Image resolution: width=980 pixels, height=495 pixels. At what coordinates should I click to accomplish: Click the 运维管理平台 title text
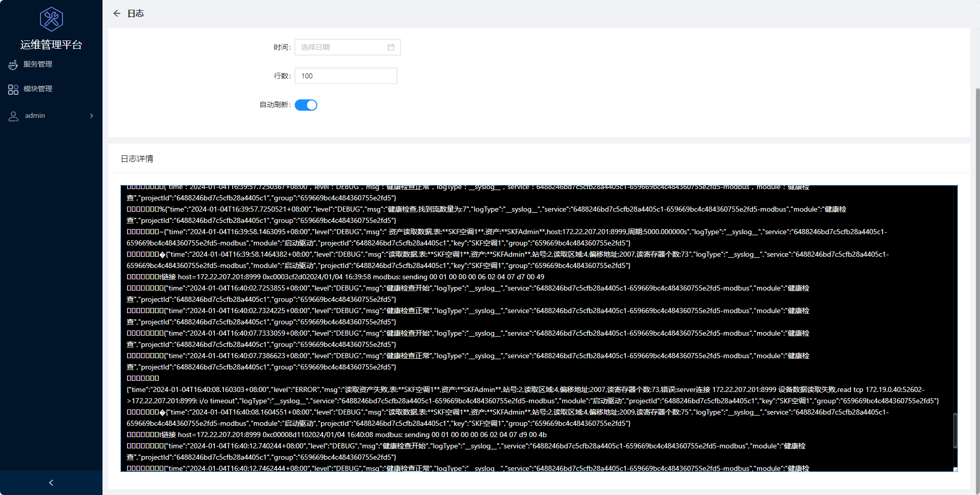point(51,45)
